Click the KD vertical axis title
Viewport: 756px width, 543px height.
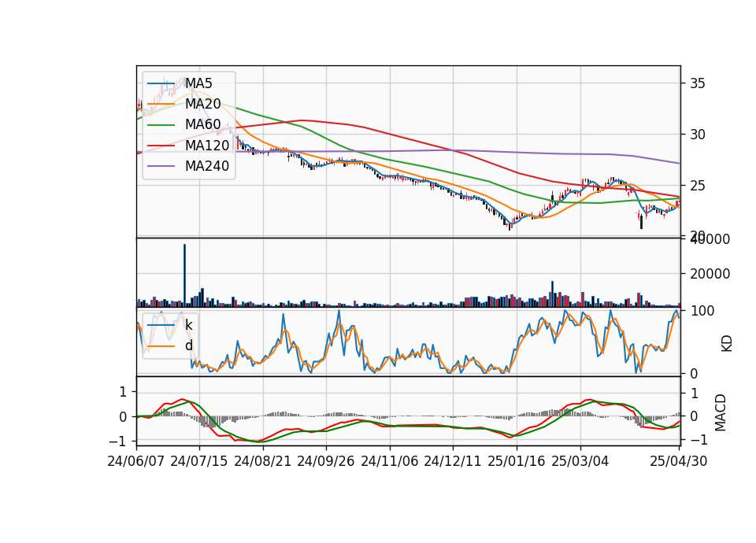(727, 344)
